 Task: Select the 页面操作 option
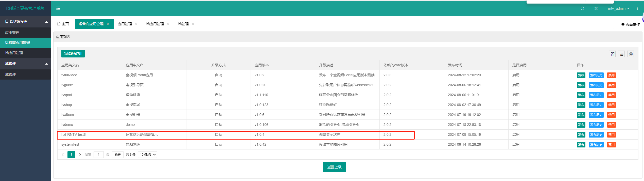pyautogui.click(x=630, y=24)
